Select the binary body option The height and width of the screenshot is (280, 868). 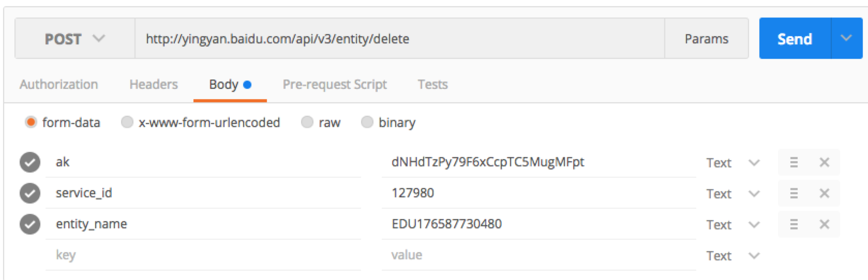[x=367, y=122]
